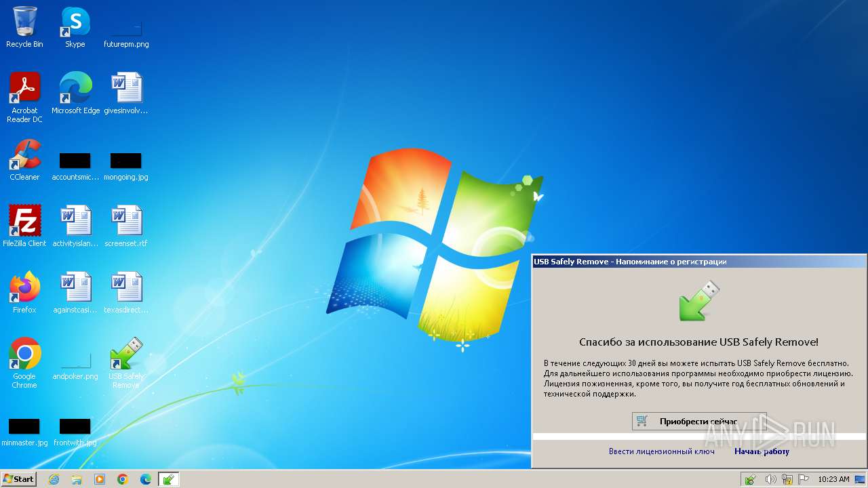868x488 pixels.
Task: Open the network tray icon
Action: [x=786, y=480]
